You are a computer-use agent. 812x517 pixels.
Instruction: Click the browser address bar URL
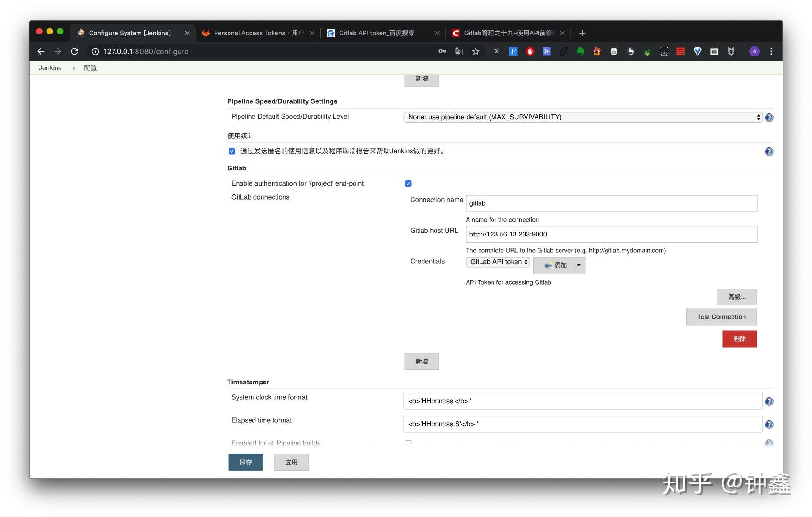146,51
